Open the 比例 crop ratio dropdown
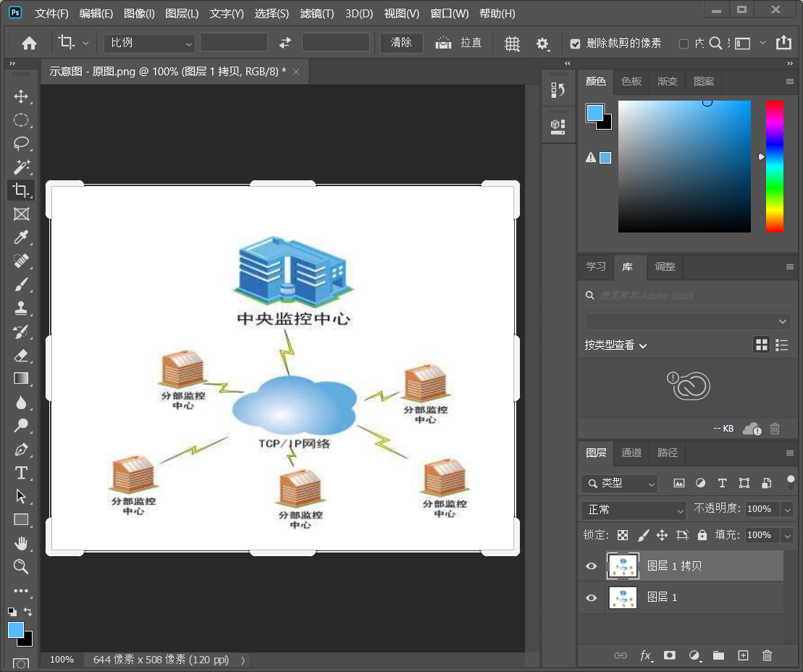 click(148, 43)
